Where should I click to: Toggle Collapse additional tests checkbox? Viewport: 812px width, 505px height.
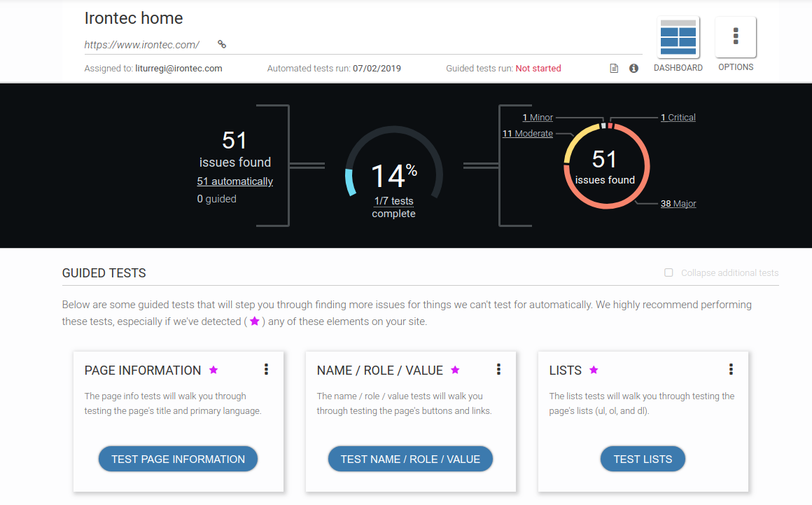click(x=668, y=272)
